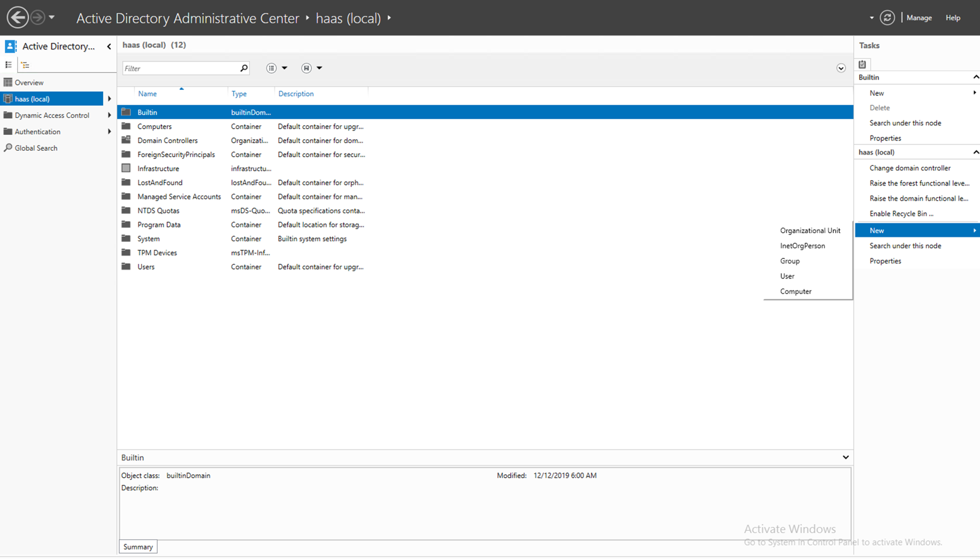Click haas (local) in the breadcrumb
This screenshot has width=980, height=559.
point(348,18)
